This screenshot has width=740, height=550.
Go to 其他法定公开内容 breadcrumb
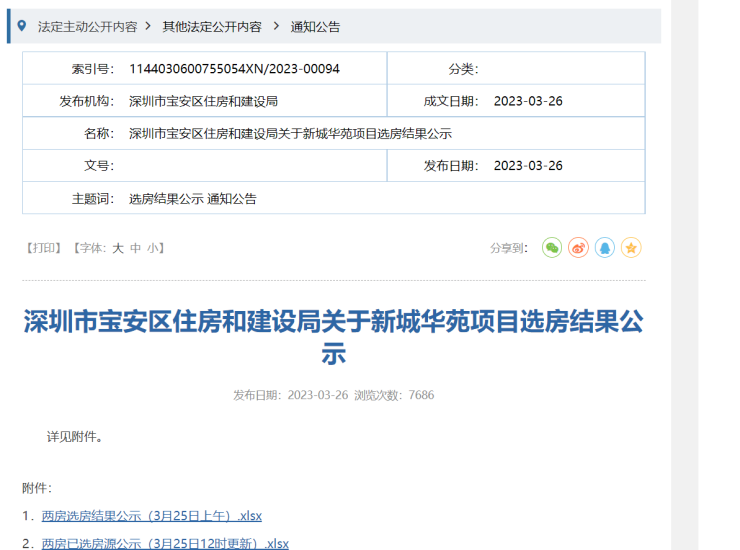pos(212,27)
